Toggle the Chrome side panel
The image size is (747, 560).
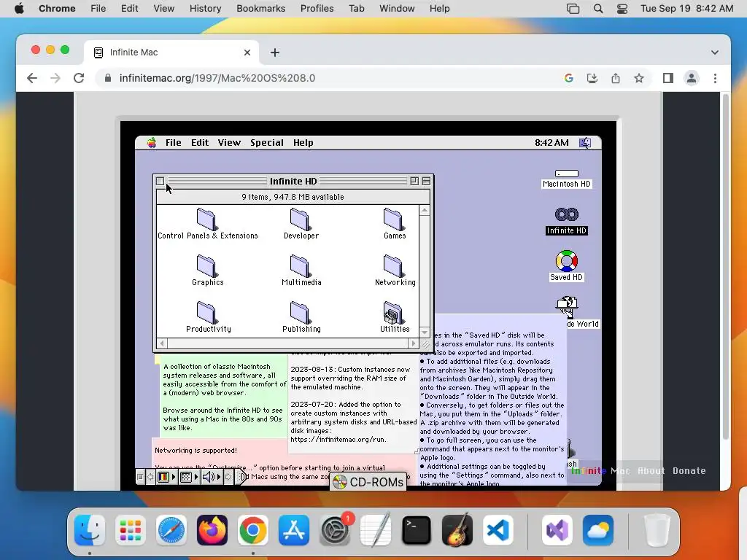(668, 78)
